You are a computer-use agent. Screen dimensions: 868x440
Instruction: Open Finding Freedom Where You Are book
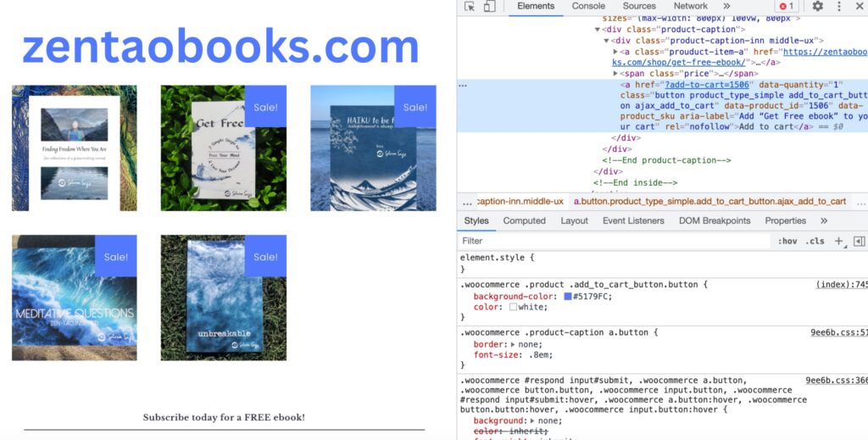[x=75, y=148]
